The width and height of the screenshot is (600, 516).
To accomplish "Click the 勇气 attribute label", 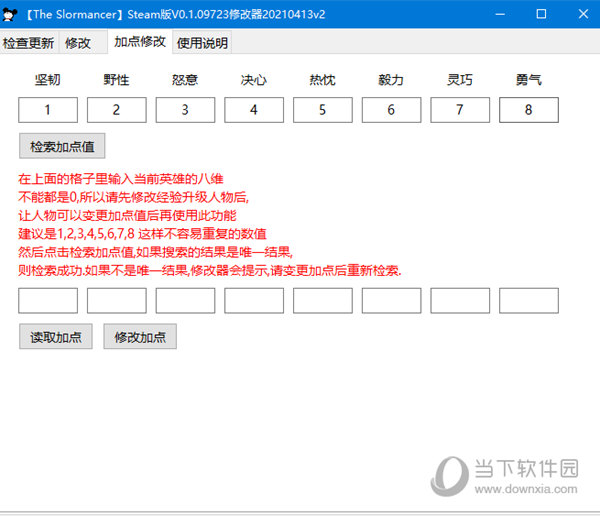I will tap(528, 80).
